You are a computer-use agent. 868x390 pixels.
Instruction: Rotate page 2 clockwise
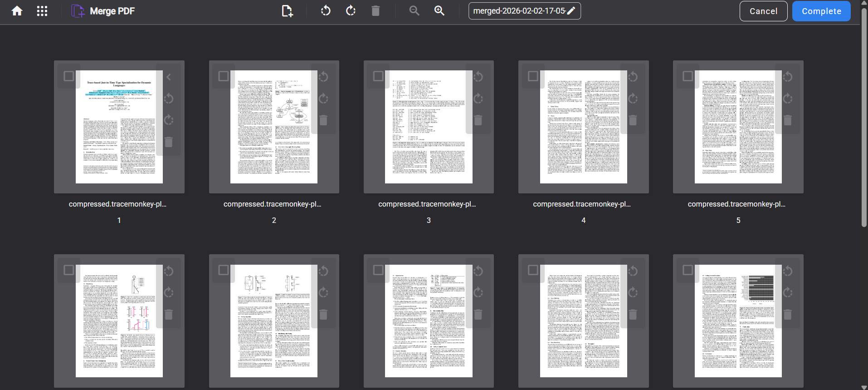tap(323, 99)
